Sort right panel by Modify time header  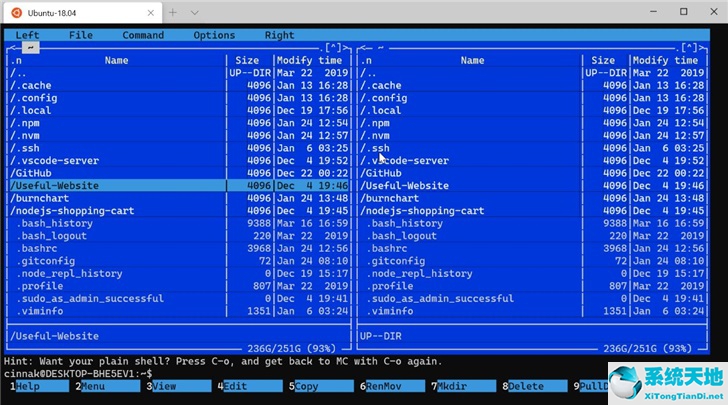[x=665, y=60]
